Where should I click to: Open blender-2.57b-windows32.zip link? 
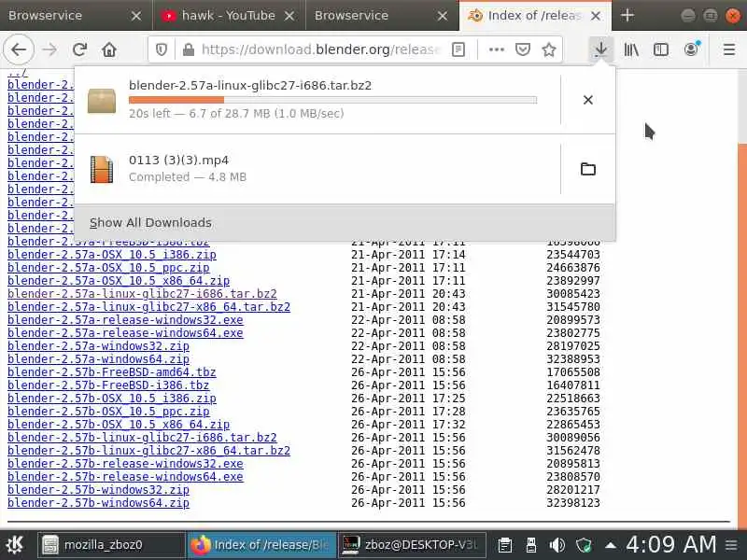[x=99, y=489]
